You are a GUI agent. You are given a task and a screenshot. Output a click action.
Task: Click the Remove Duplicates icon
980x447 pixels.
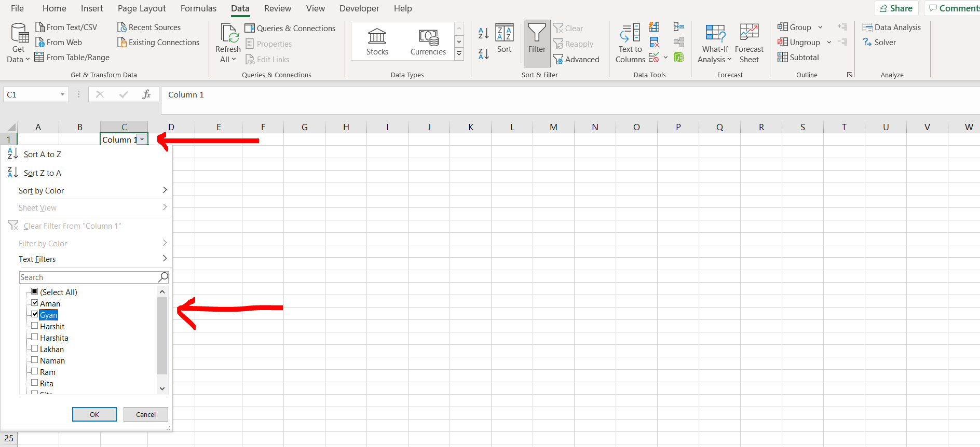pyautogui.click(x=654, y=42)
